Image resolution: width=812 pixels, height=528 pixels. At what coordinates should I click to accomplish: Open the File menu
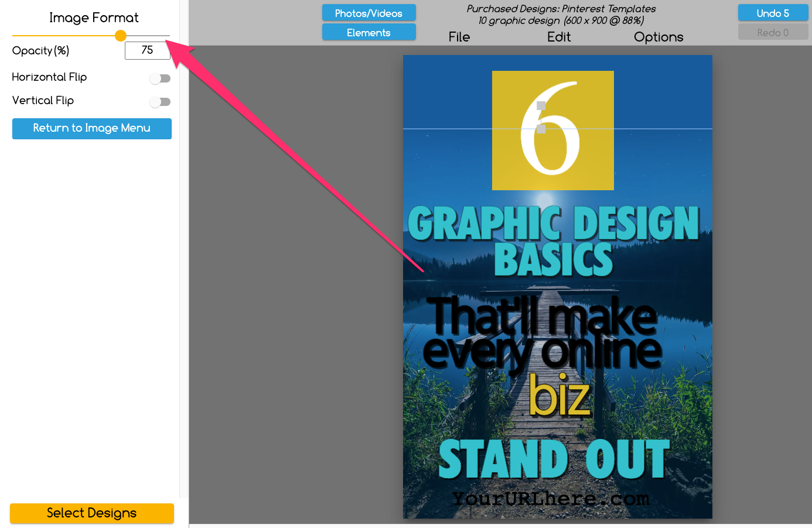click(459, 37)
